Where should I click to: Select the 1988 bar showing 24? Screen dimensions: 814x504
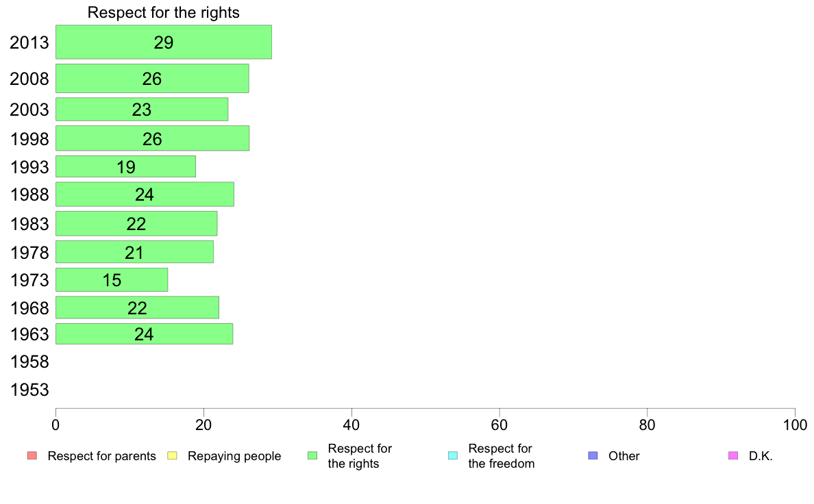coord(145,194)
